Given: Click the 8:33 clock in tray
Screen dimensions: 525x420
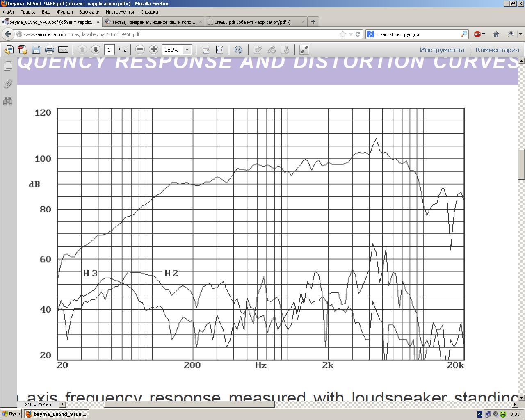Looking at the screenshot, I should point(515,414).
